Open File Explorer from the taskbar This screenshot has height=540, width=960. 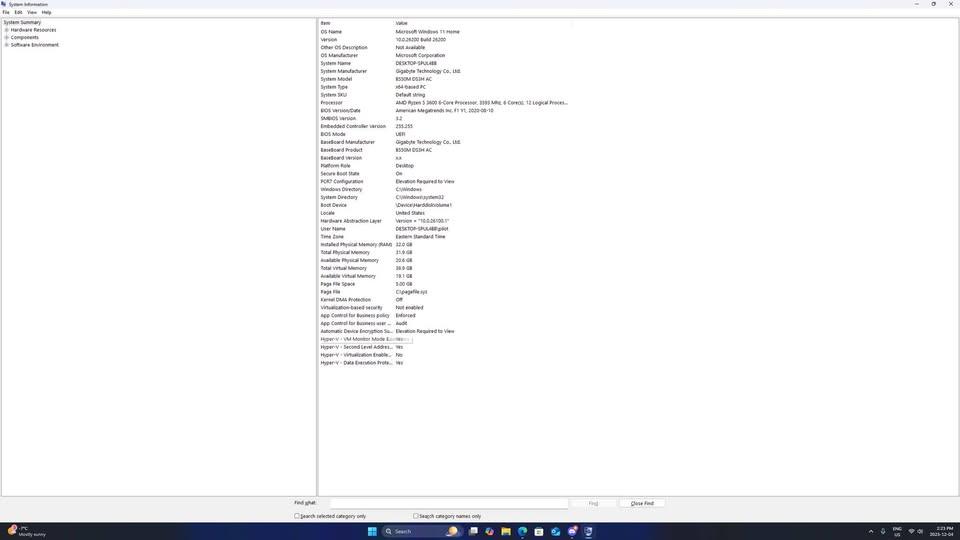(506, 531)
